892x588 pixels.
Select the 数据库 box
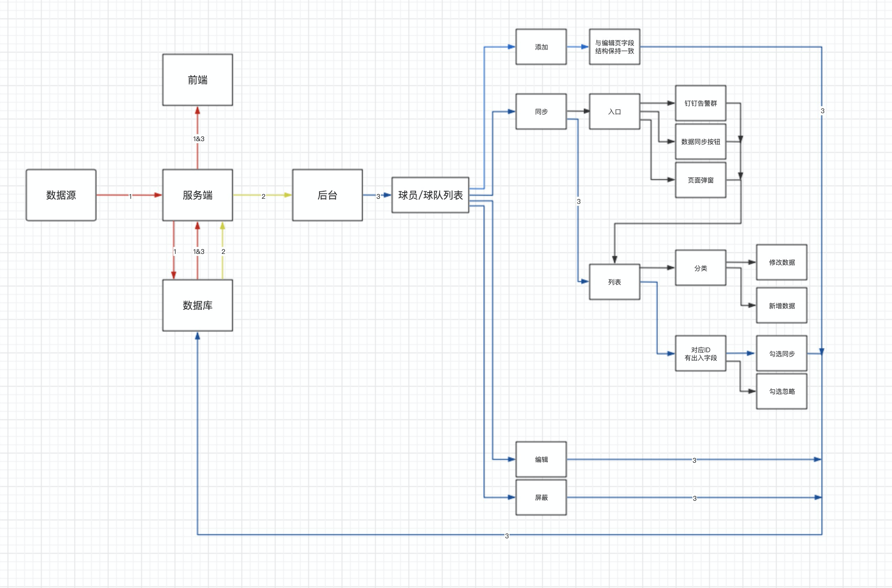tap(198, 305)
